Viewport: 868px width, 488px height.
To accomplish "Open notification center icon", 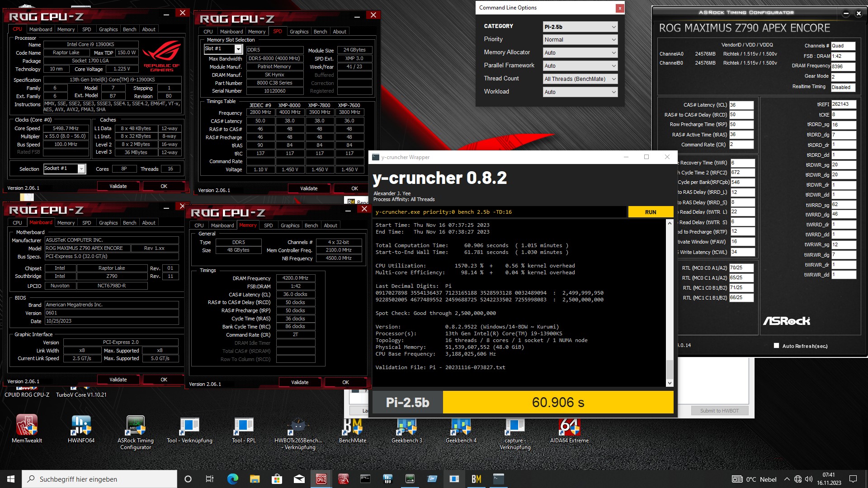I will pyautogui.click(x=853, y=479).
